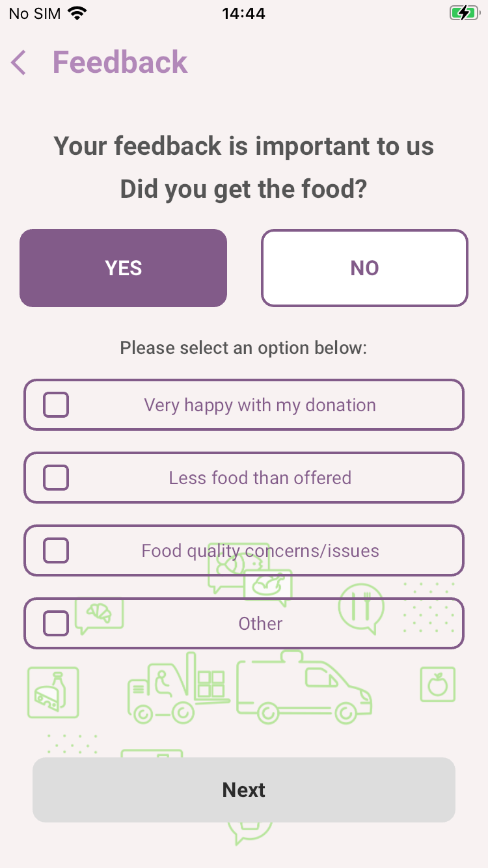The height and width of the screenshot is (868, 488).
Task: Click the delivery van illustration
Action: point(303,691)
